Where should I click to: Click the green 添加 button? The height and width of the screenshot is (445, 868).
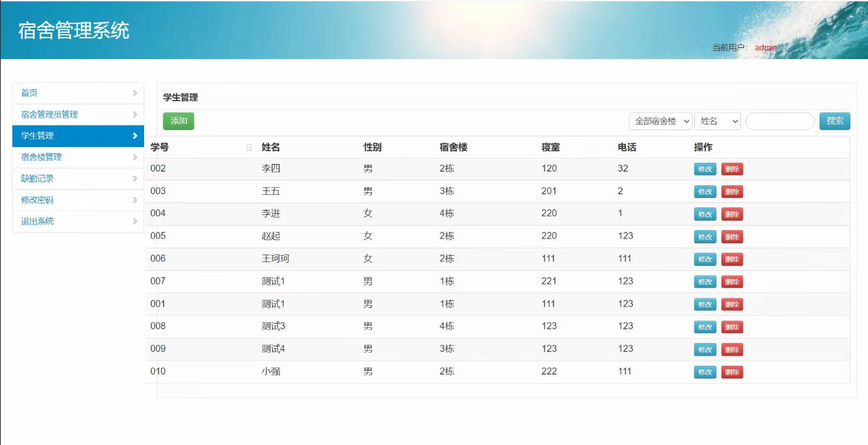click(179, 121)
